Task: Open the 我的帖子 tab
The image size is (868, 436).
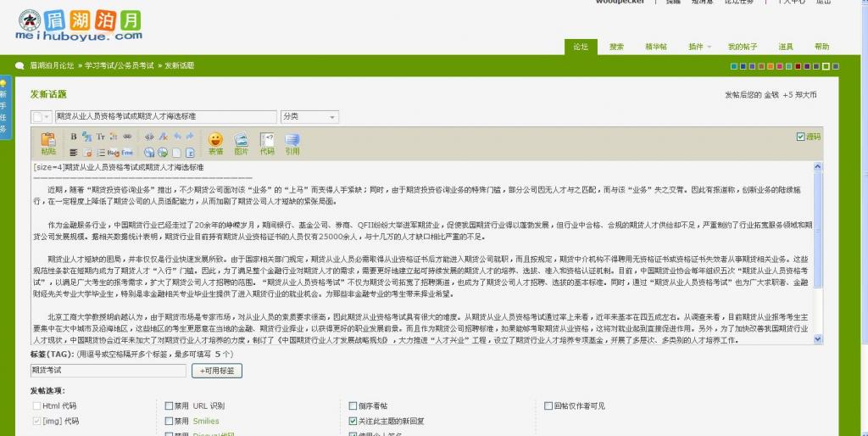Action: [x=742, y=47]
